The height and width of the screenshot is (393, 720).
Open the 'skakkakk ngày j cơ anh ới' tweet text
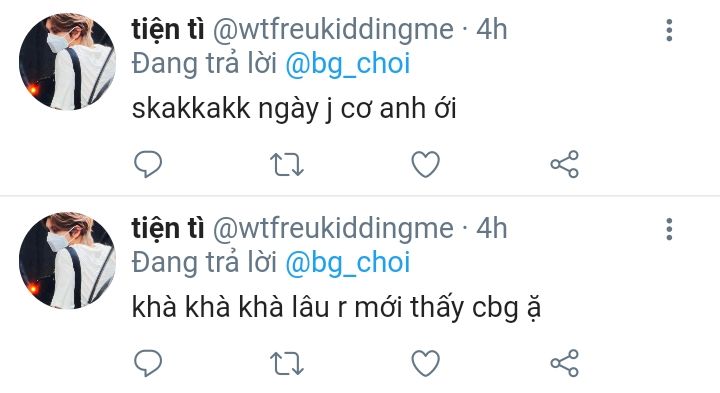point(294,109)
